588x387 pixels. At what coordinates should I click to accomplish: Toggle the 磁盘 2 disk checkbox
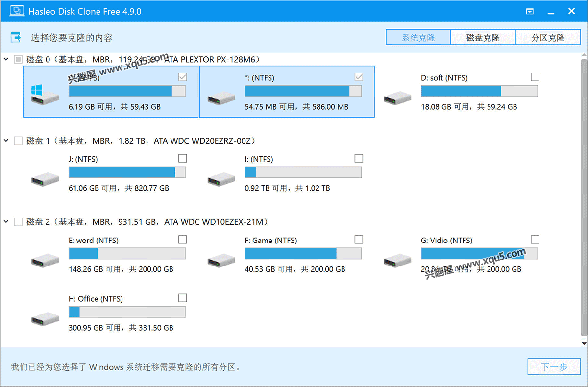pyautogui.click(x=18, y=222)
